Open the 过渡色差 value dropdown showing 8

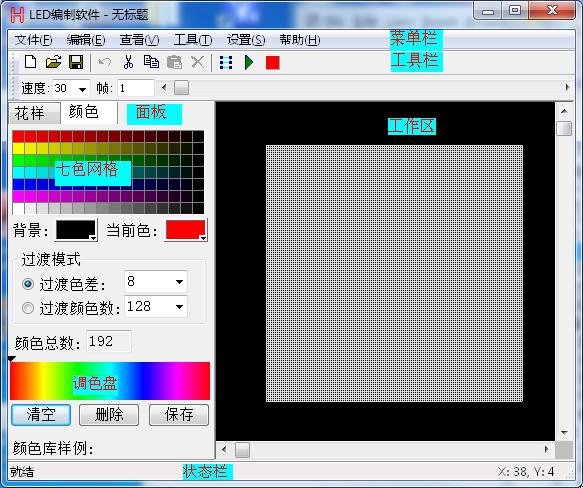coord(179,282)
